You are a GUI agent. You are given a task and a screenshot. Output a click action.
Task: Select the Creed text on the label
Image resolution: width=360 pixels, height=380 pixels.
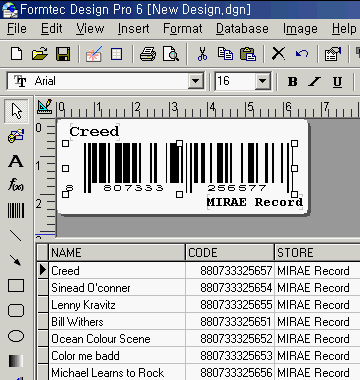[x=94, y=131]
